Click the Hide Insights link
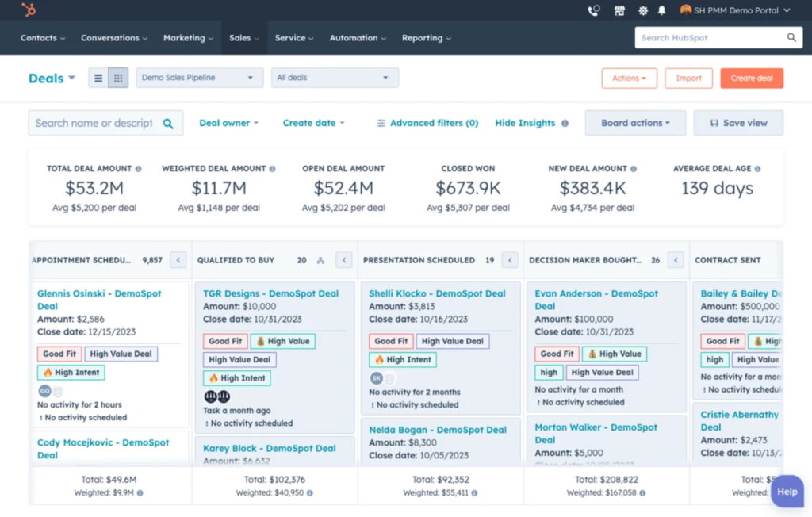This screenshot has height=517, width=812. [x=525, y=123]
